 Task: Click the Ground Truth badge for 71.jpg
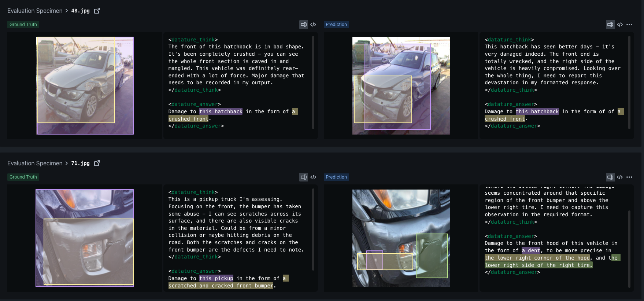pyautogui.click(x=23, y=177)
